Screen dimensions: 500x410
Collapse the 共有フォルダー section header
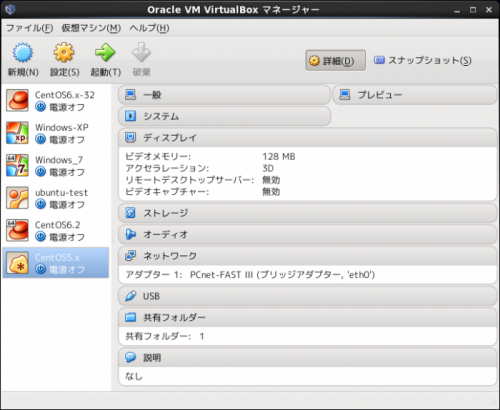click(x=307, y=317)
